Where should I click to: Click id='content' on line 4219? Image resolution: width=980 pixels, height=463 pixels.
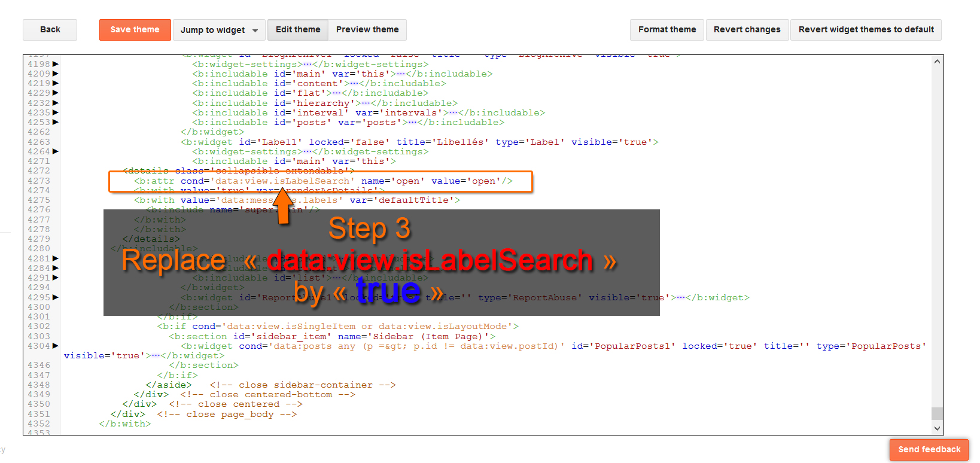pos(309,83)
